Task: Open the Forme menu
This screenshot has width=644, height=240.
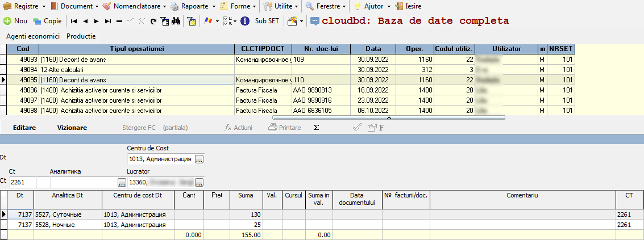Action: [238, 6]
